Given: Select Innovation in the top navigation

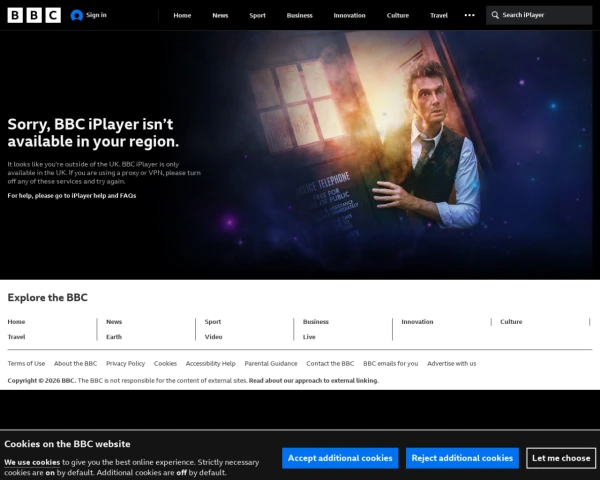Looking at the screenshot, I should (349, 15).
